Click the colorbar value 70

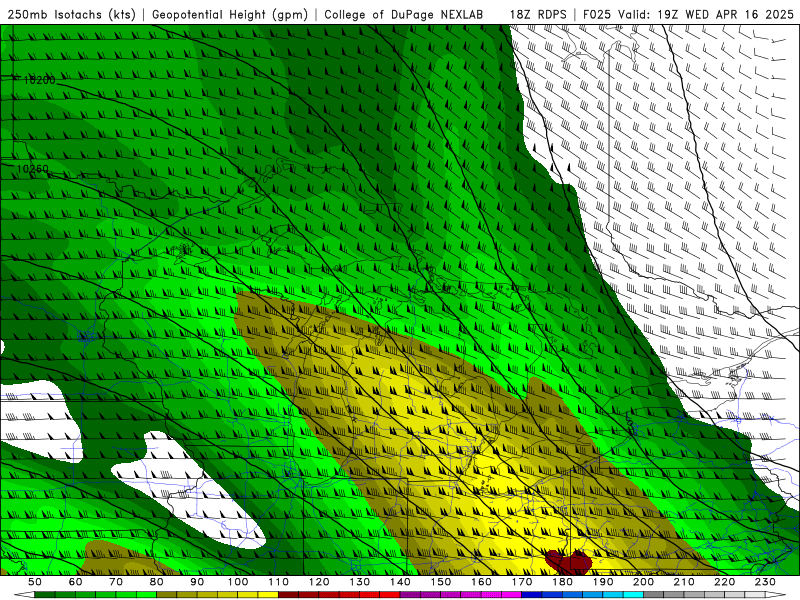click(x=116, y=582)
